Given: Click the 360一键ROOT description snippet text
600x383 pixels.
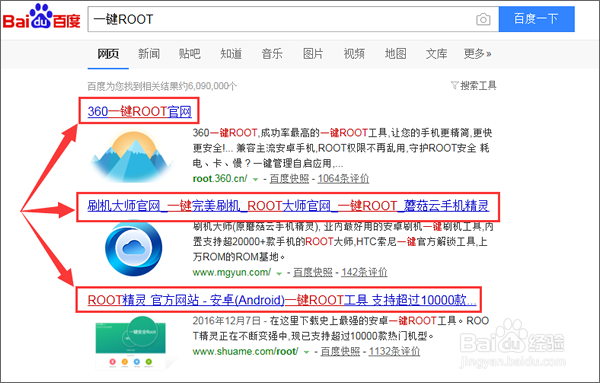Looking at the screenshot, I should [342, 148].
